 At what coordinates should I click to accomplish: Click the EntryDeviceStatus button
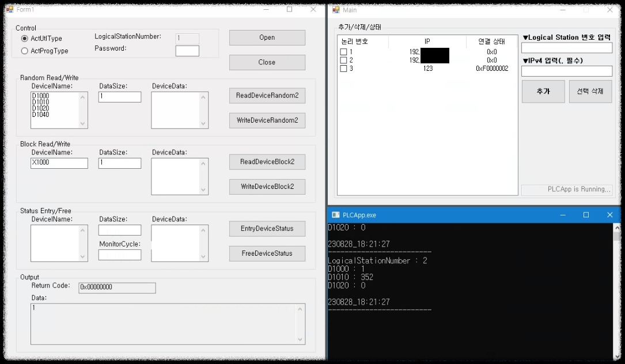pyautogui.click(x=267, y=229)
